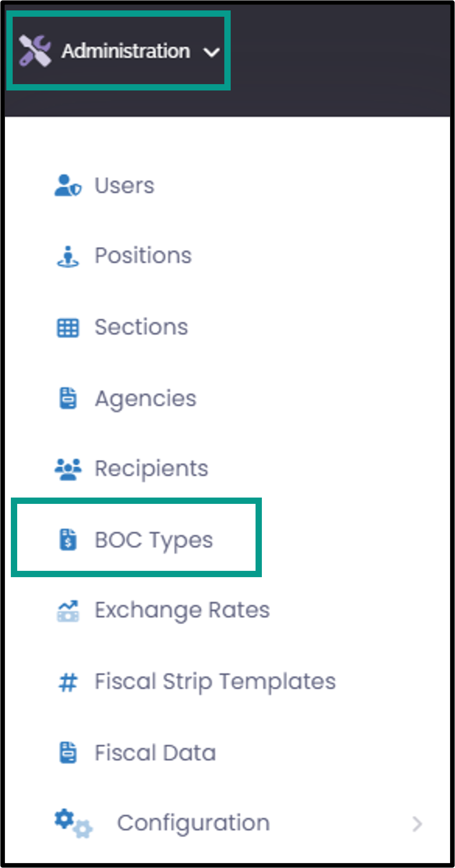The width and height of the screenshot is (455, 868).
Task: Click the Positions map-pin person icon
Action: coord(68,256)
